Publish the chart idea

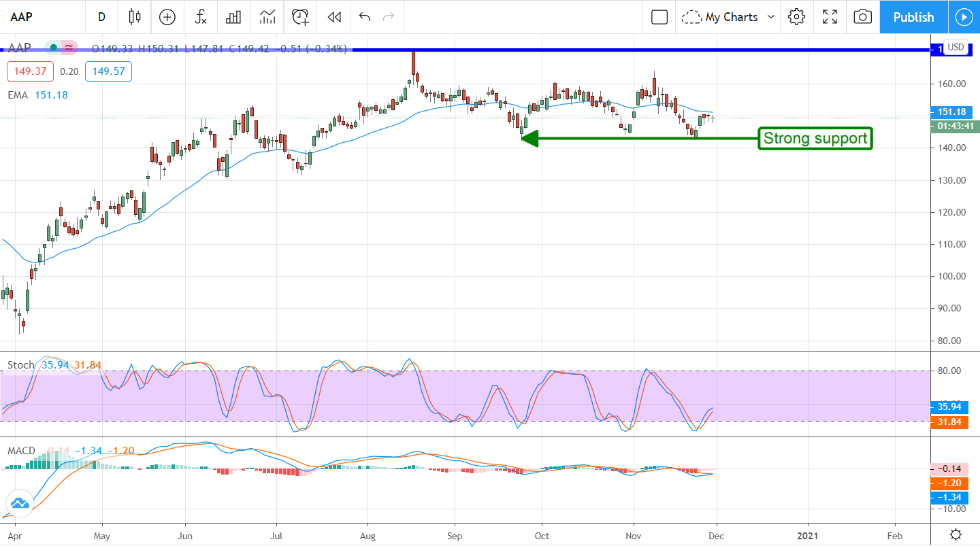913,17
